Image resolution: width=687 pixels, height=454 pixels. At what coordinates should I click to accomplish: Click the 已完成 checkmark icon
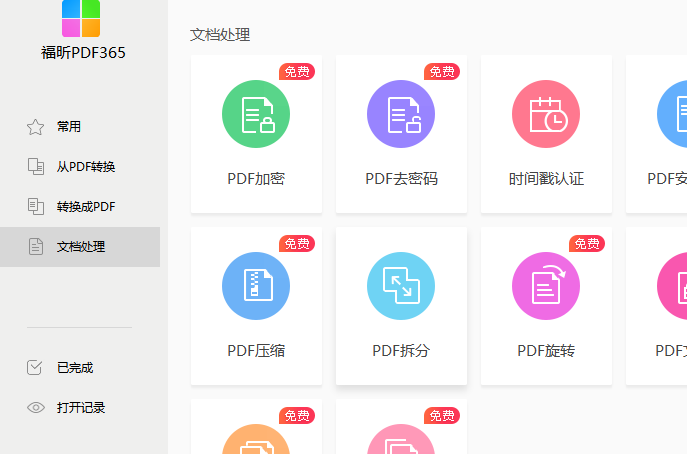coord(35,368)
